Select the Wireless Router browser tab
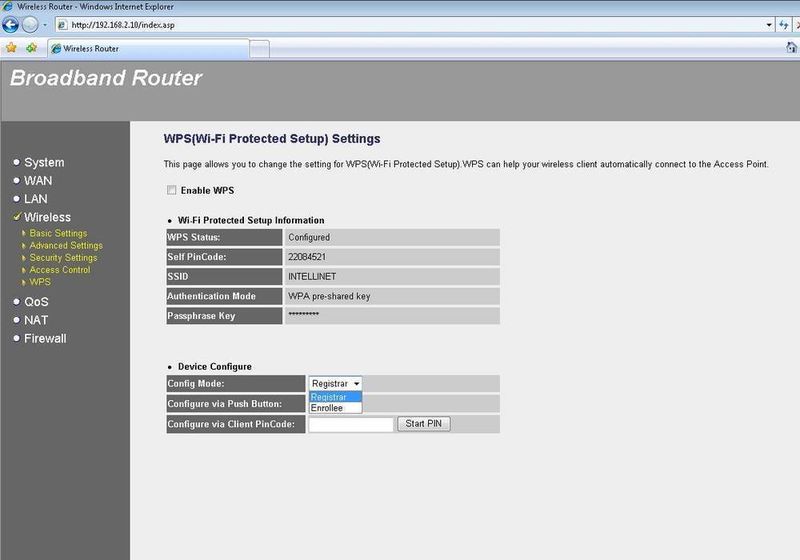This screenshot has height=560, width=800. click(148, 48)
